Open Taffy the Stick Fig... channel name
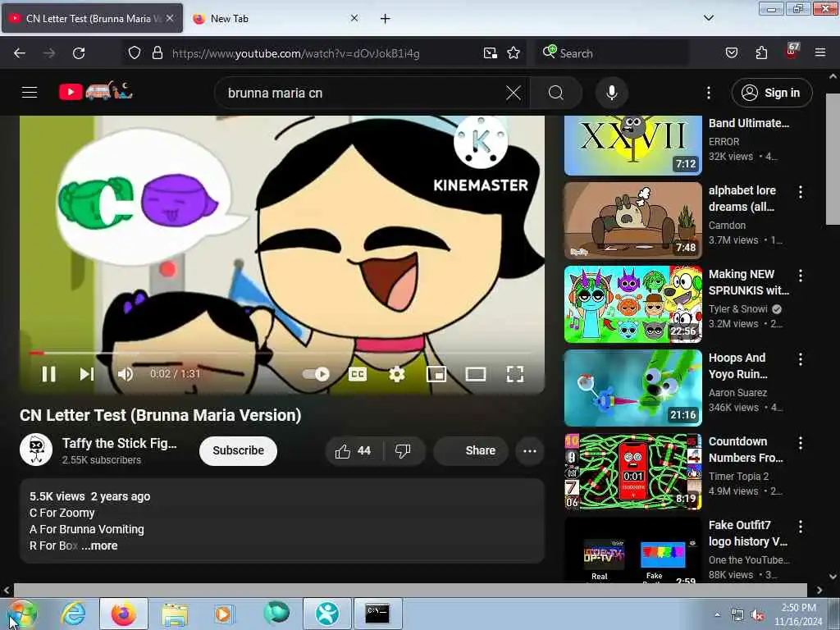The height and width of the screenshot is (630, 840). pos(119,443)
